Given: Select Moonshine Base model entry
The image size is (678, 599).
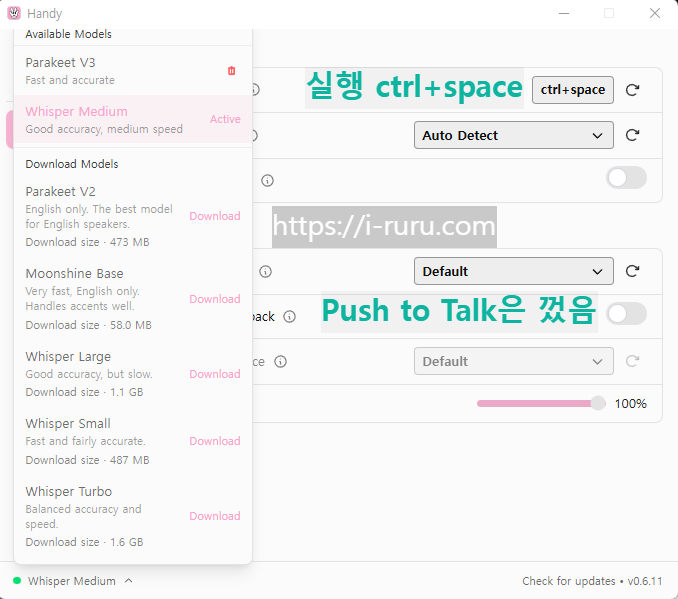Looking at the screenshot, I should pyautogui.click(x=133, y=299).
